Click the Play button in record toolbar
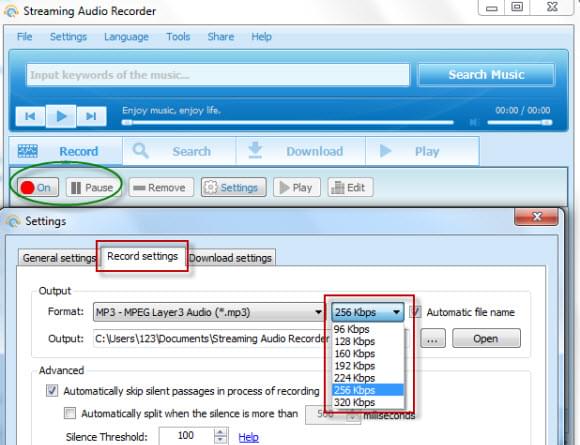 [297, 188]
